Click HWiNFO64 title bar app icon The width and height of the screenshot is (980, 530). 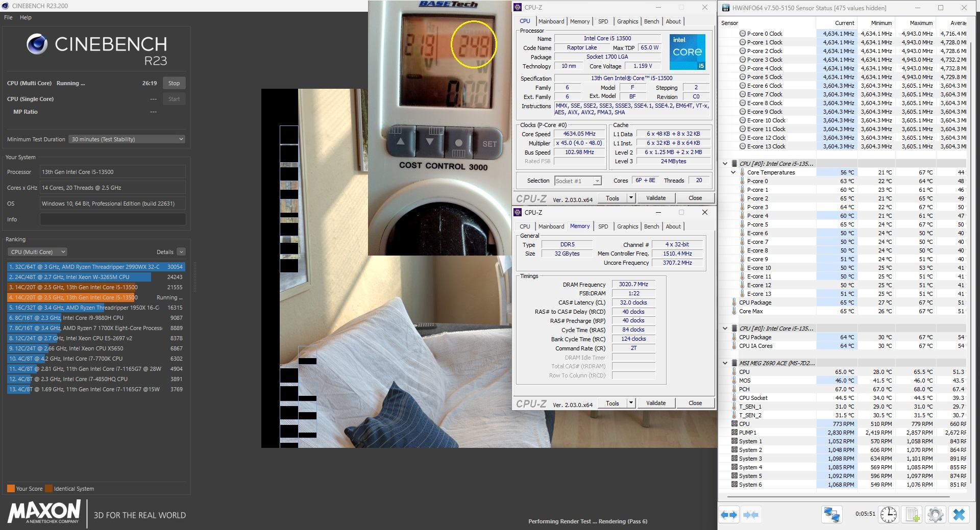point(725,8)
